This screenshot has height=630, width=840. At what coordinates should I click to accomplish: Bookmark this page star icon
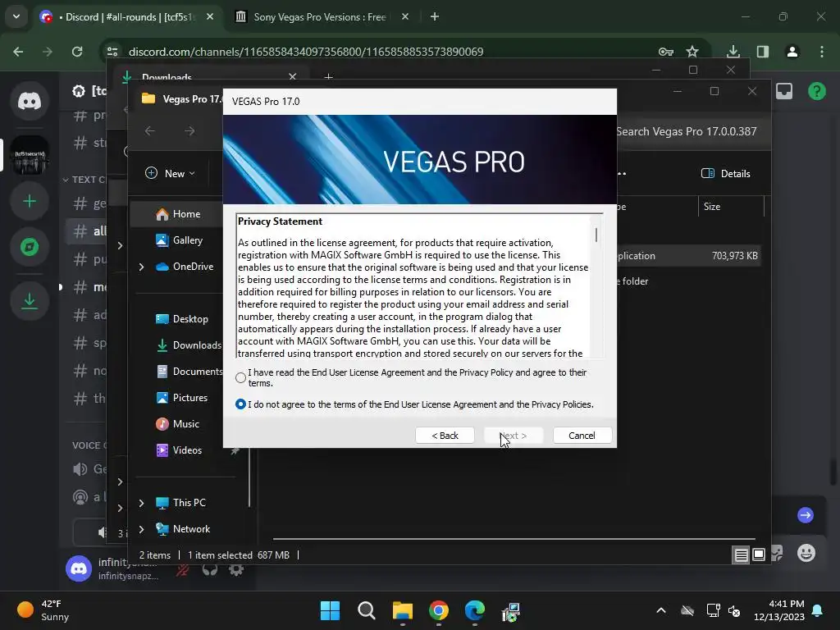pyautogui.click(x=692, y=52)
